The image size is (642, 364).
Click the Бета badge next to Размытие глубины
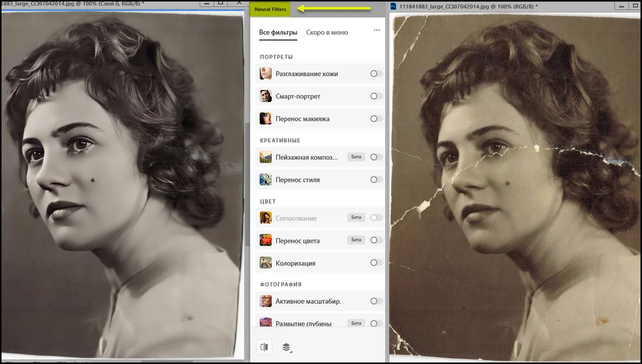pos(356,323)
